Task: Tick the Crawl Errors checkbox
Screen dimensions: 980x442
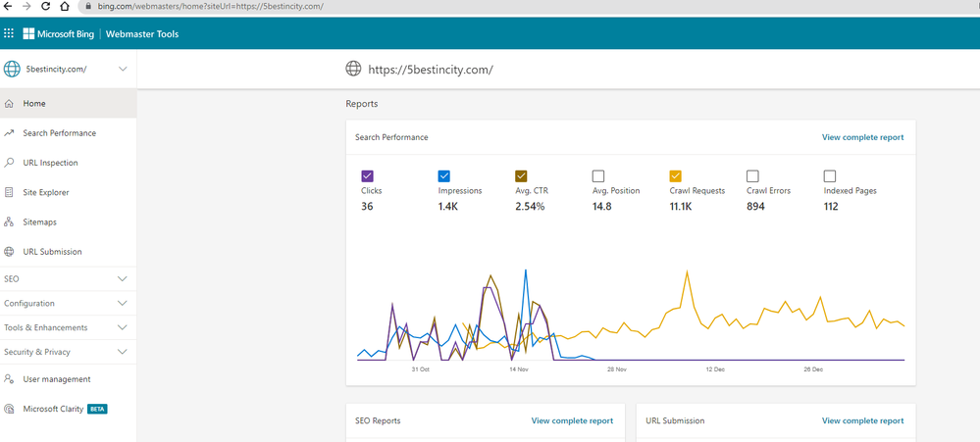Action: tap(752, 176)
